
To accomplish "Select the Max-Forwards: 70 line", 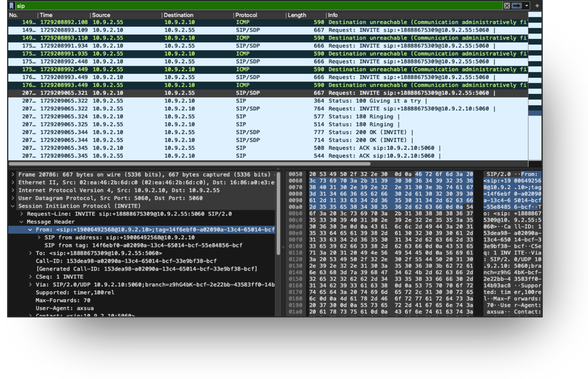I will tap(142, 300).
